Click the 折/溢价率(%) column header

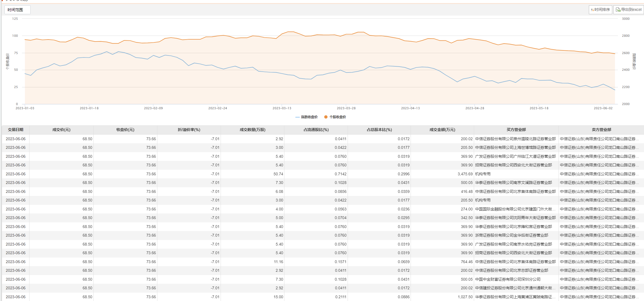189,130
